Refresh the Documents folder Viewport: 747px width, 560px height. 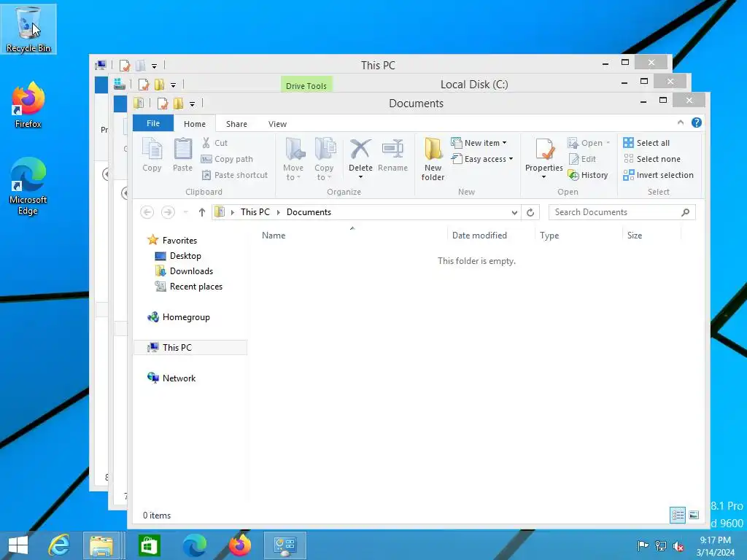pos(530,212)
